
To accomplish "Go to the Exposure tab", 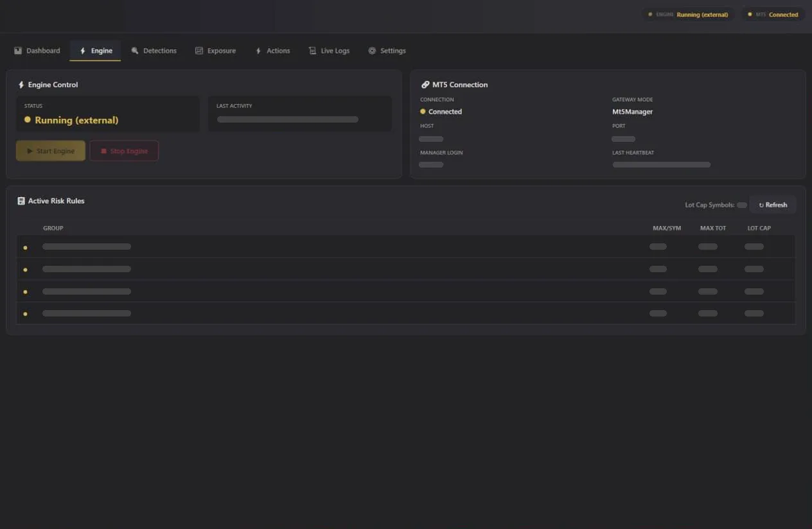I will pyautogui.click(x=215, y=51).
